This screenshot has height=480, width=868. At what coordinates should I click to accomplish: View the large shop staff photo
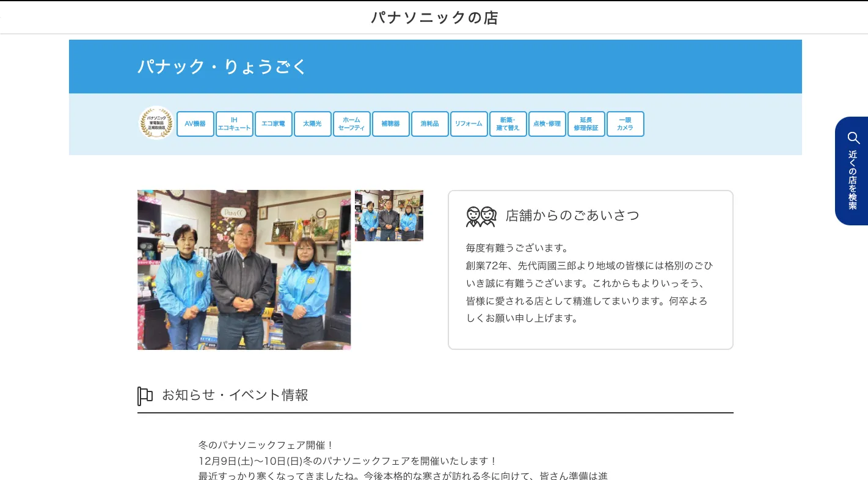click(244, 270)
